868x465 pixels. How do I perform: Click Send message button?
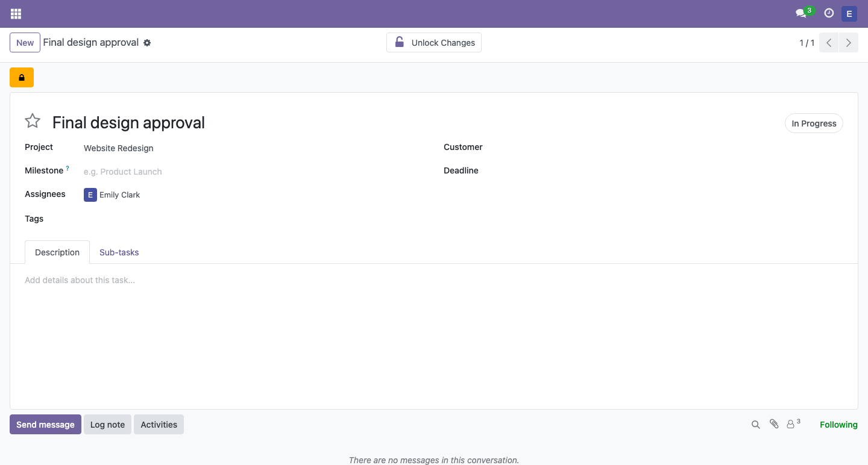click(x=45, y=424)
